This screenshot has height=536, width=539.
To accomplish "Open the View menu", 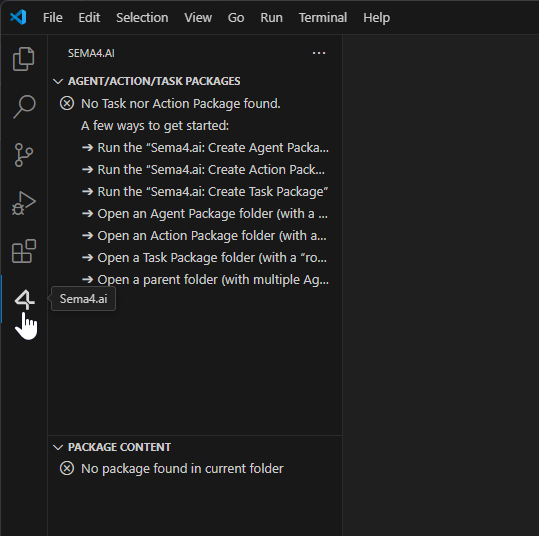I will click(x=198, y=18).
